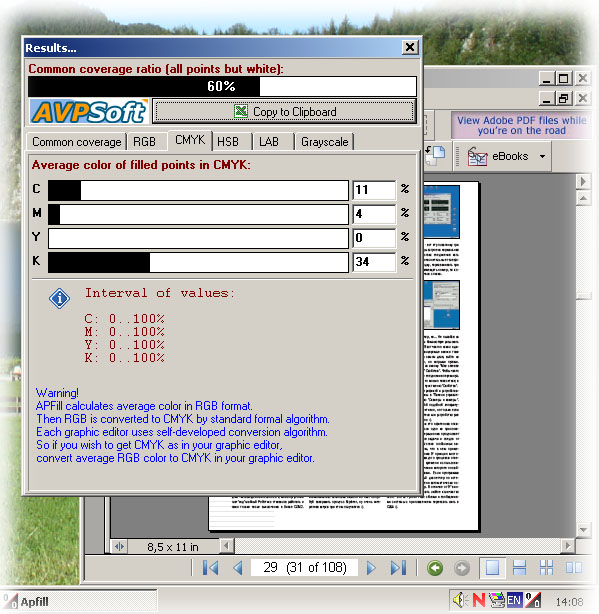599x614 pixels.
Task: Switch to the Grayscale tab
Action: 324,142
